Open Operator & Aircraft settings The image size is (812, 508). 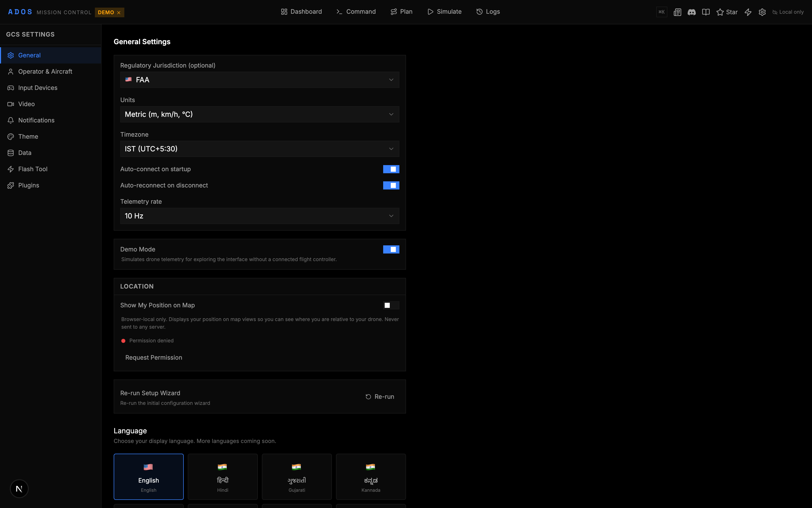click(51, 72)
